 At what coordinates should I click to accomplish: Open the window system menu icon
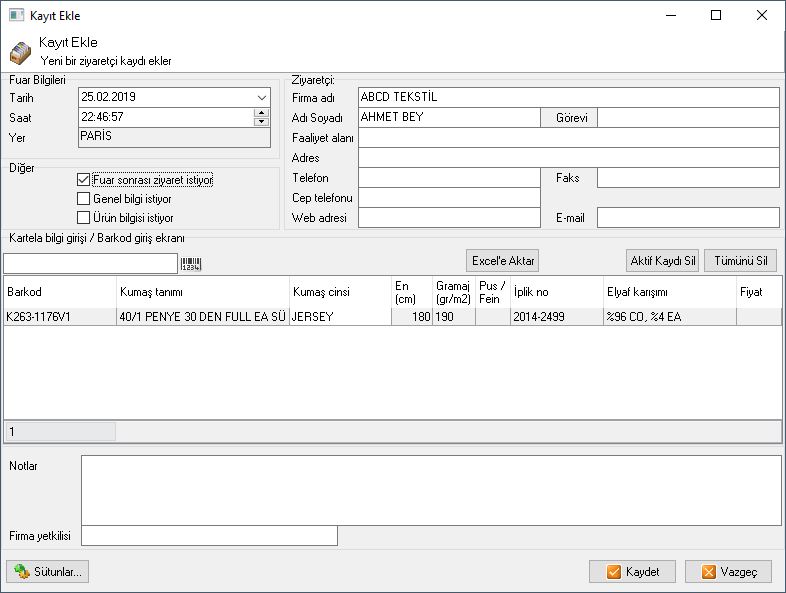[15, 16]
